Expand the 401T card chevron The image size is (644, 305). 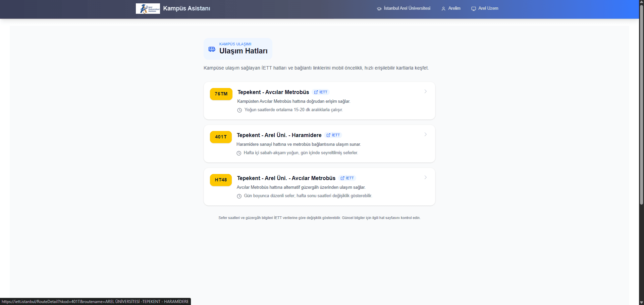point(425,134)
